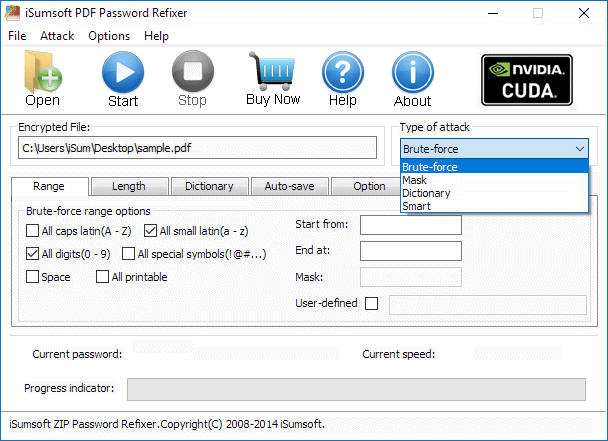Enable All special symbols checkbox
Image resolution: width=608 pixels, height=441 pixels.
(x=128, y=254)
